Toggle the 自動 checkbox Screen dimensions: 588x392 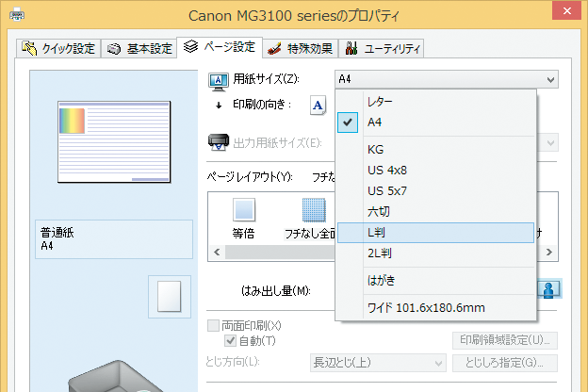coord(230,340)
